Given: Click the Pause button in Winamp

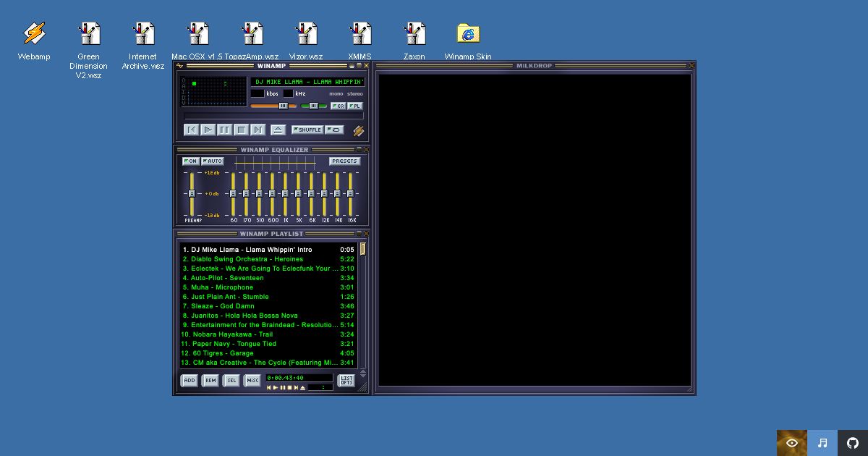Looking at the screenshot, I should coord(224,130).
